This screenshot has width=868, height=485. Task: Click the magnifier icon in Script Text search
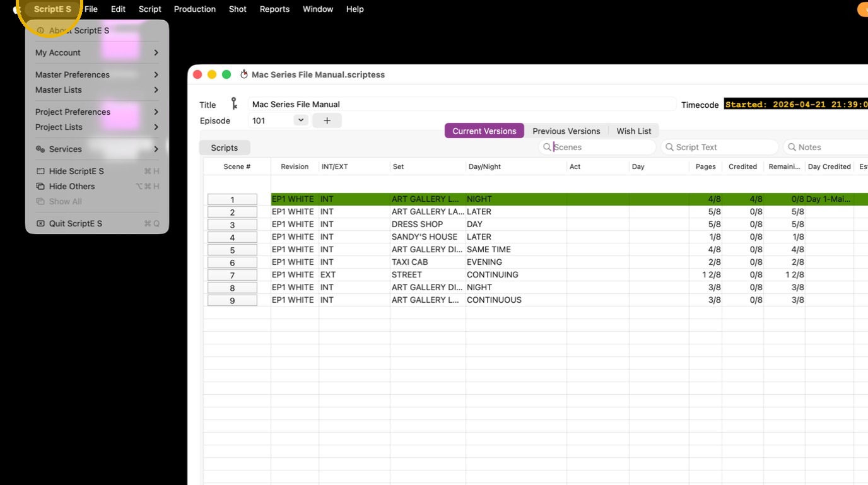(669, 147)
